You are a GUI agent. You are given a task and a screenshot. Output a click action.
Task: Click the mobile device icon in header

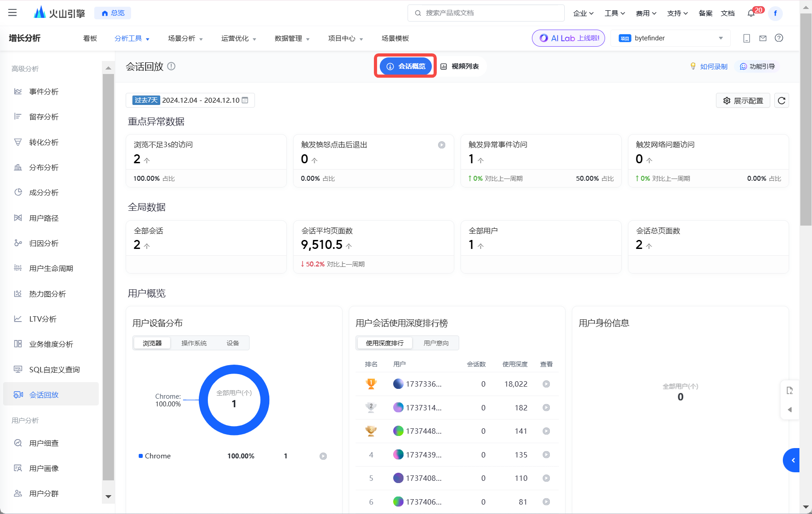click(x=747, y=38)
